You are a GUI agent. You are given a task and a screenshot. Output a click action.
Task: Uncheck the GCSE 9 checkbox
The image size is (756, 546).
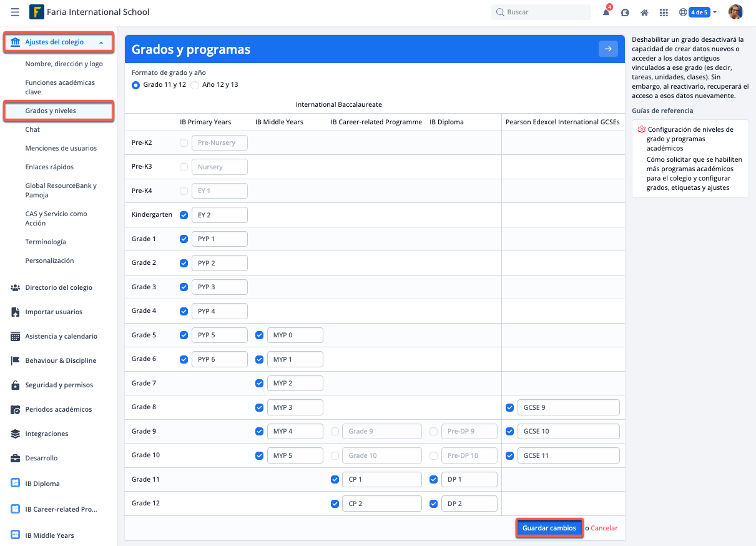(509, 408)
